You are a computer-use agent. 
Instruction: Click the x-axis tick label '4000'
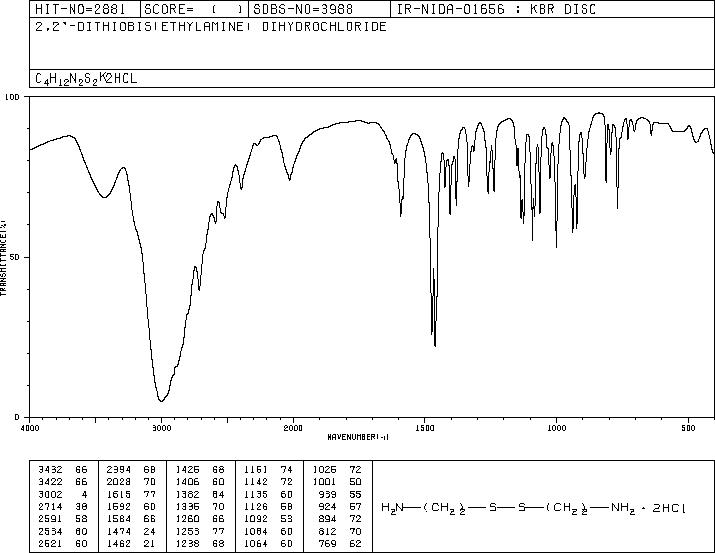[x=31, y=428]
